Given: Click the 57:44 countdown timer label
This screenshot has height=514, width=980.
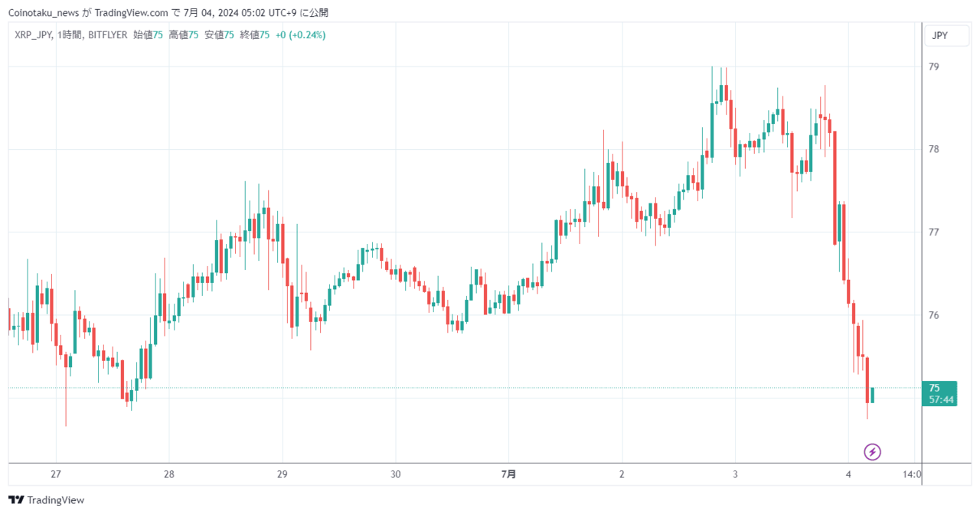Looking at the screenshot, I should (x=942, y=399).
